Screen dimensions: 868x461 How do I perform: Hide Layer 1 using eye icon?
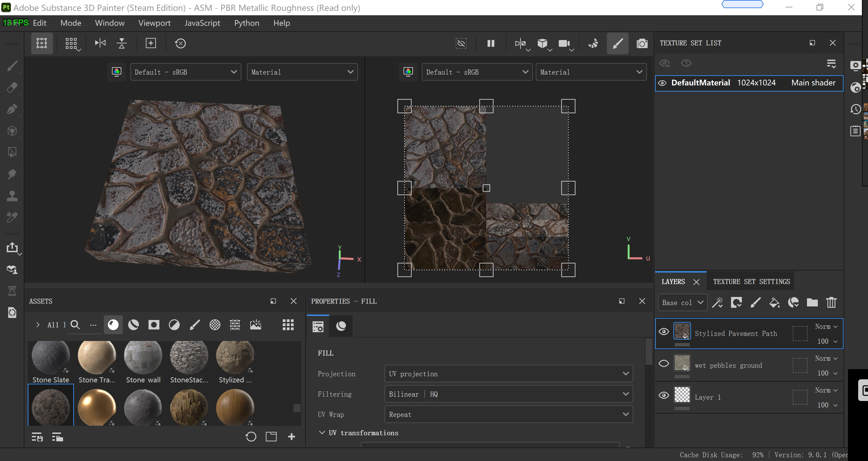[664, 395]
